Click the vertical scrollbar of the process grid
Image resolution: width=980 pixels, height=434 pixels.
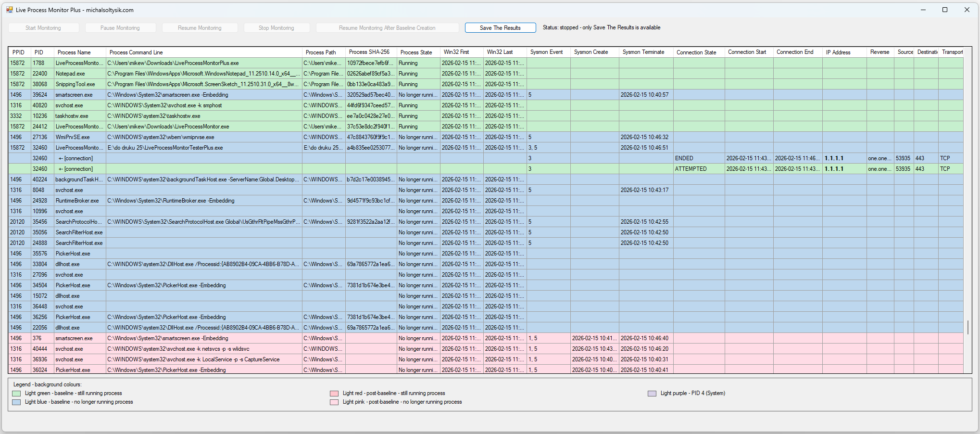point(967,327)
